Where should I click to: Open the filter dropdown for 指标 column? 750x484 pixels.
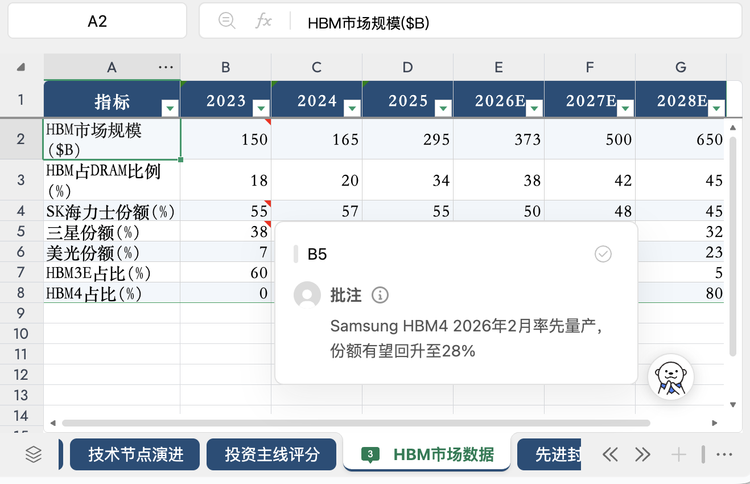click(169, 107)
